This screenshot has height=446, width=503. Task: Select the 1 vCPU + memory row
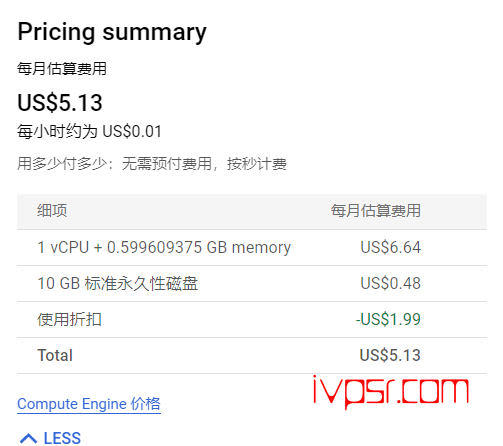(252, 247)
